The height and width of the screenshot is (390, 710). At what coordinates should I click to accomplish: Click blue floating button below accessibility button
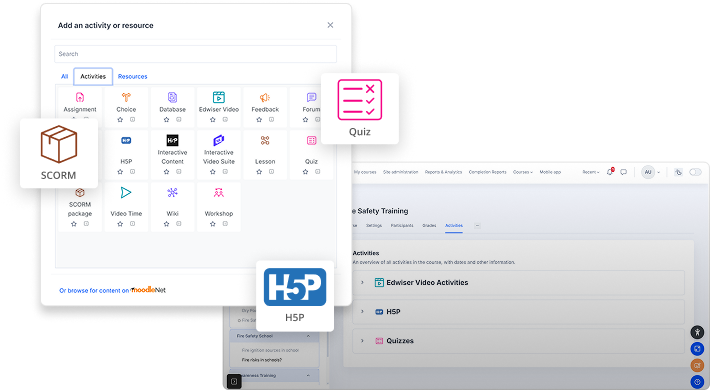(x=697, y=349)
